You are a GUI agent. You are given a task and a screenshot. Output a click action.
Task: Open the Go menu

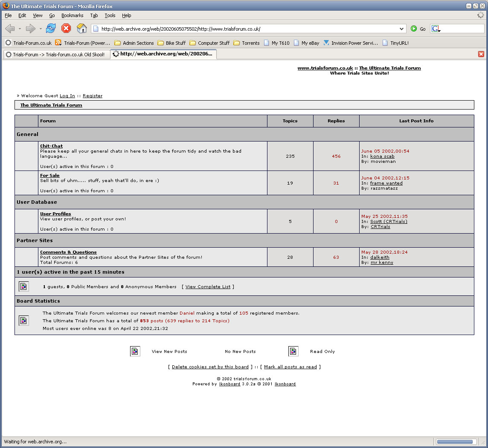52,15
